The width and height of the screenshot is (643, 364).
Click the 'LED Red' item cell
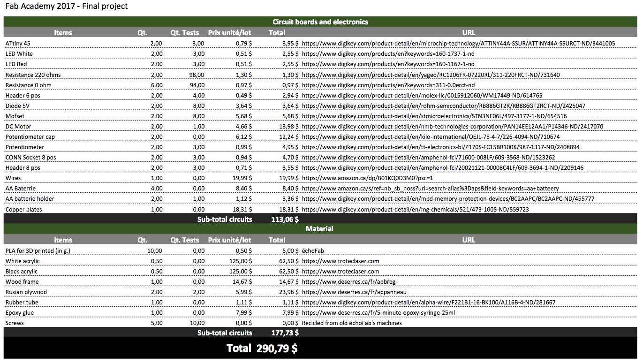(x=16, y=64)
